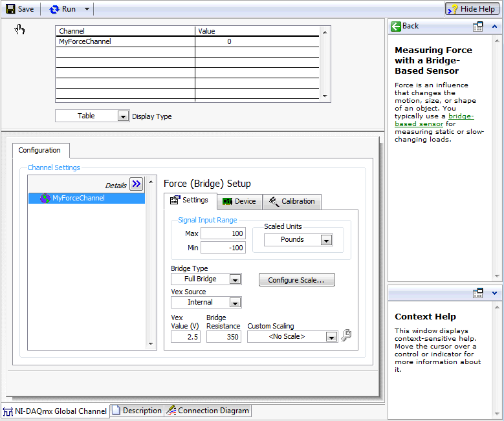
Task: Select MyForceChannel in the channel list
Action: pos(78,199)
